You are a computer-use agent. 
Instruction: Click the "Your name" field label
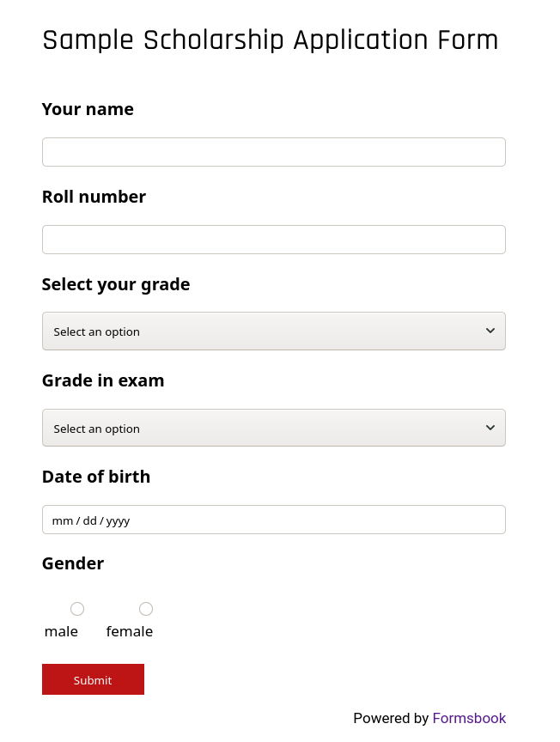click(88, 109)
